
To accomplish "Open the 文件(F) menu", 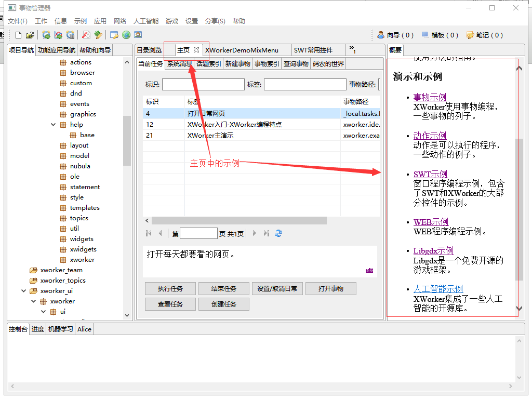I will pos(18,21).
